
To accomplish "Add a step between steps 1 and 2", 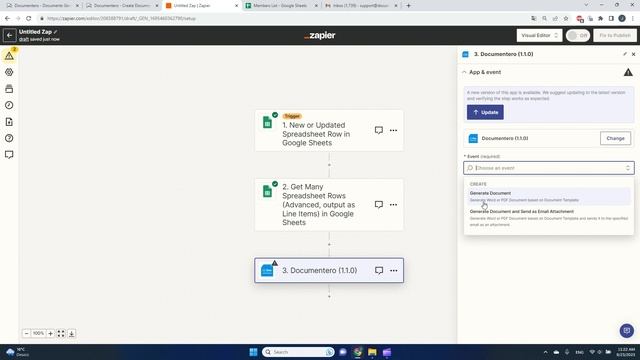I will point(329,165).
